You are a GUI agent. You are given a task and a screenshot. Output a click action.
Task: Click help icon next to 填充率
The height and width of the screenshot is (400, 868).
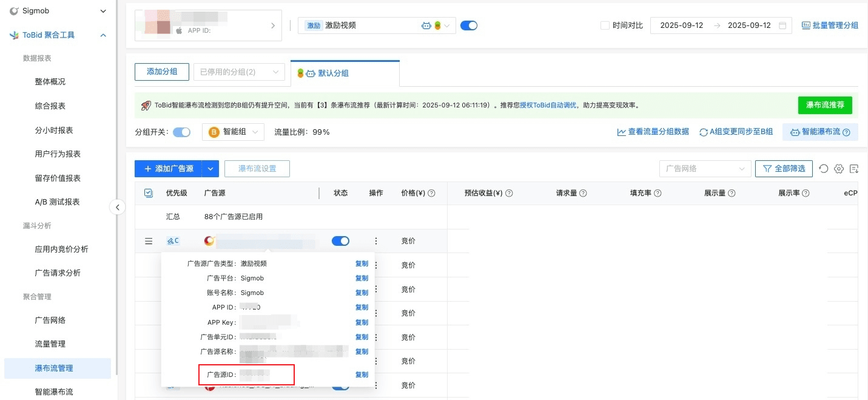pos(658,193)
